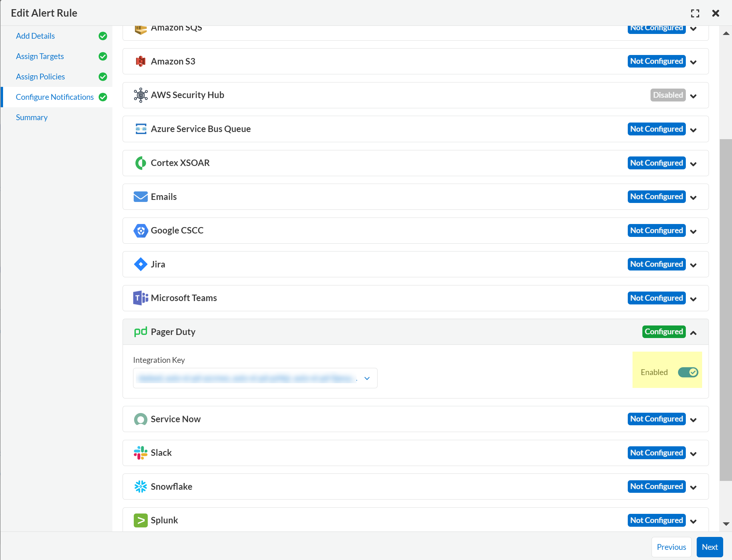
Task: Click the Next button
Action: pyautogui.click(x=710, y=547)
